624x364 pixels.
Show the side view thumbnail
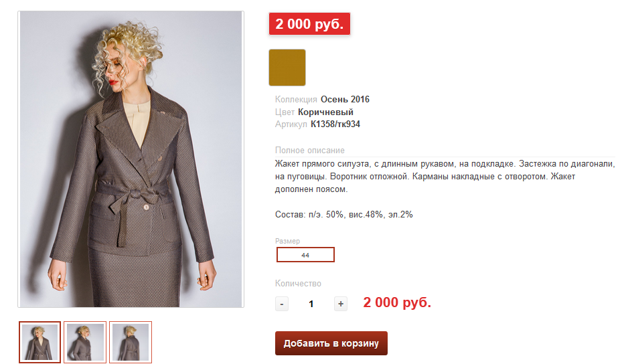click(x=85, y=342)
